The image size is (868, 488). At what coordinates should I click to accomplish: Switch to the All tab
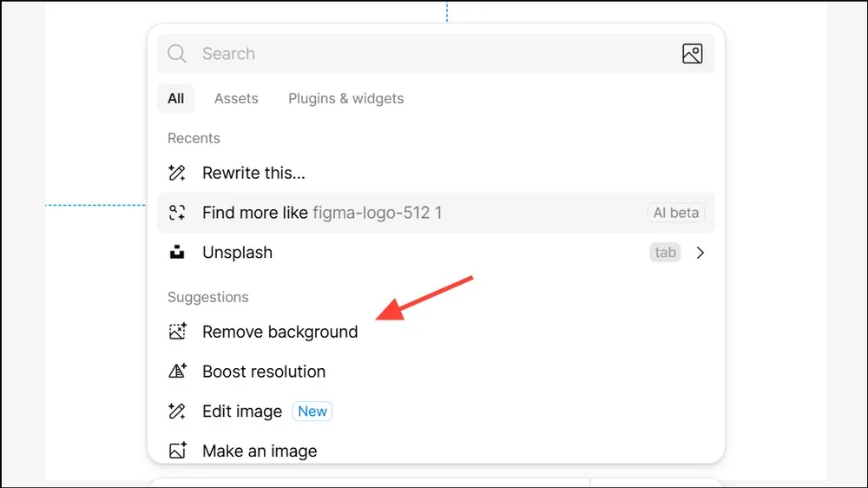[175, 99]
